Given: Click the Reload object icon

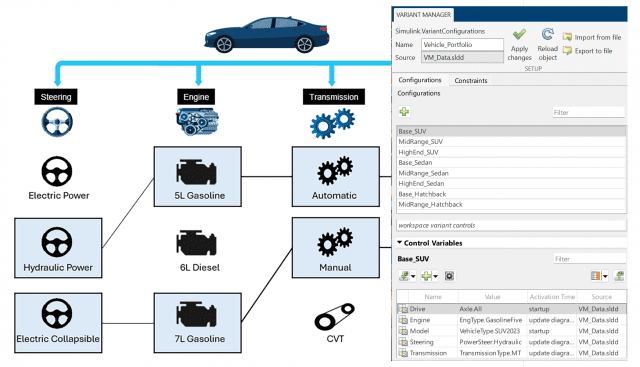Looking at the screenshot, I should click(547, 35).
